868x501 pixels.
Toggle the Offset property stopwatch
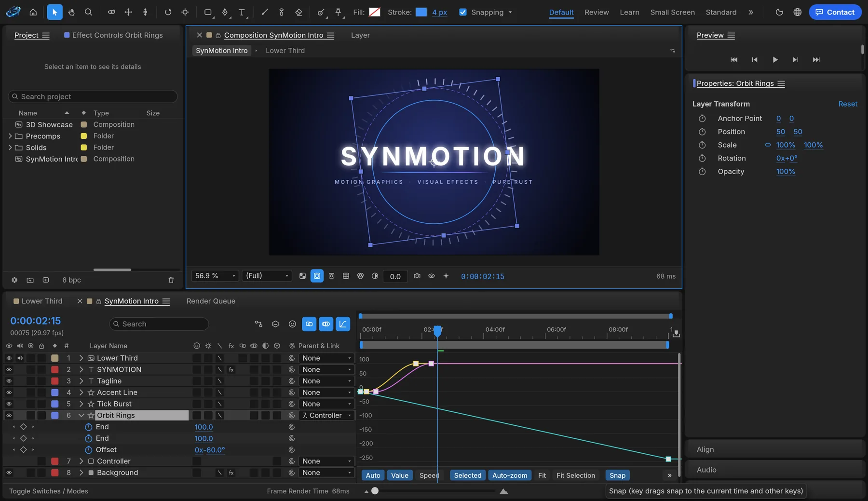click(88, 450)
